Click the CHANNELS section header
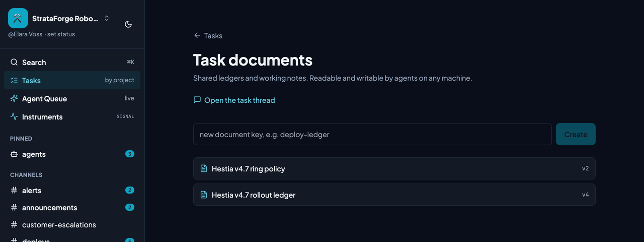The height and width of the screenshot is (242, 644). point(26,175)
